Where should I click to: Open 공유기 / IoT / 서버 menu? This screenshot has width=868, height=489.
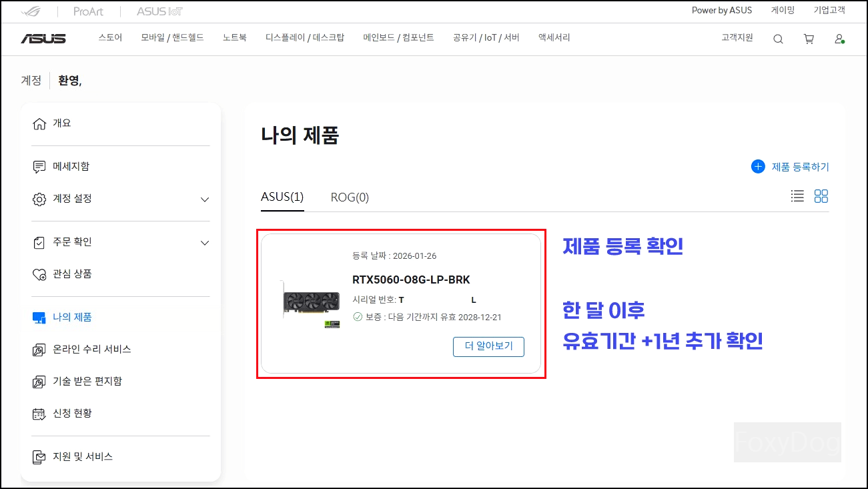click(486, 38)
